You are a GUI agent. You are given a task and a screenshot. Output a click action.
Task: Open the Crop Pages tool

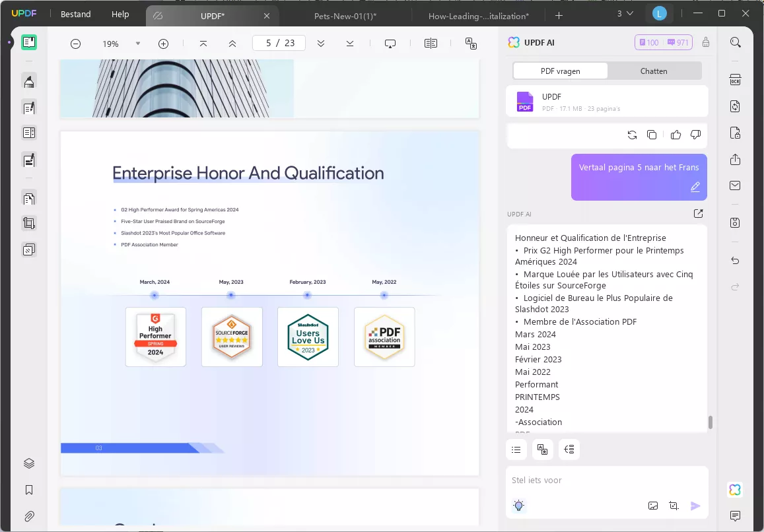pyautogui.click(x=29, y=224)
